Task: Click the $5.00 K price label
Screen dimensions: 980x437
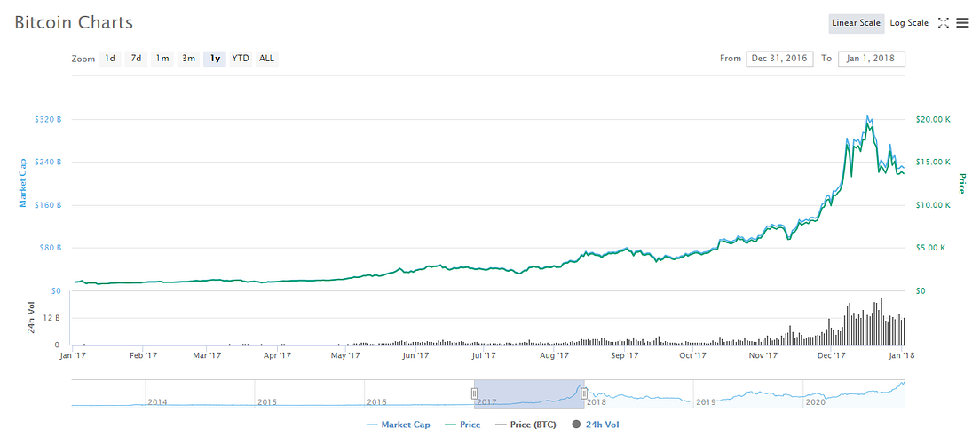Action: pos(930,248)
